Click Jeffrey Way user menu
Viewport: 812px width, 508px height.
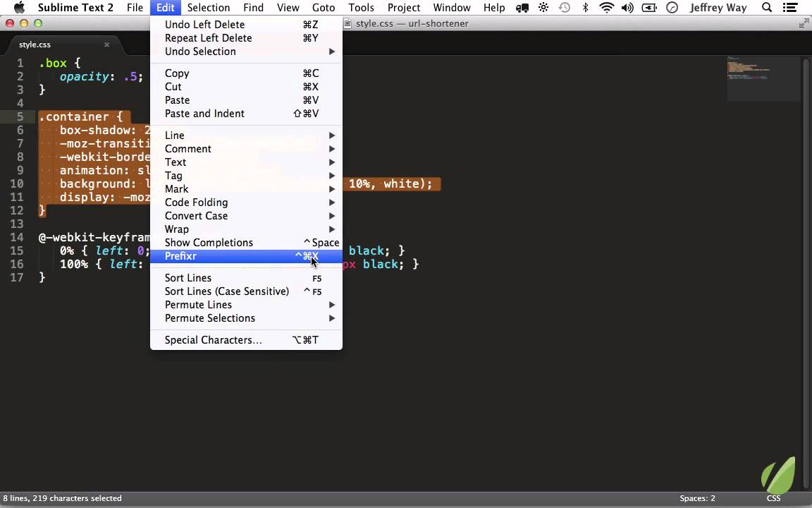pos(718,7)
